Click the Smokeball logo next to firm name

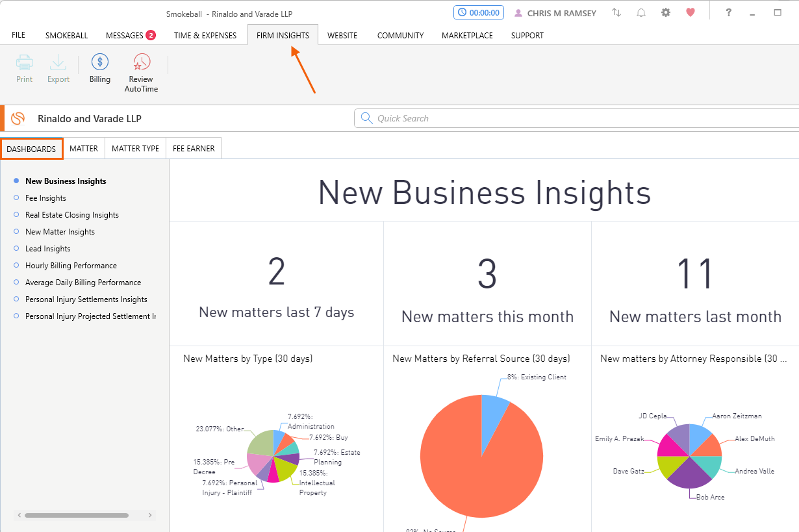coord(18,118)
